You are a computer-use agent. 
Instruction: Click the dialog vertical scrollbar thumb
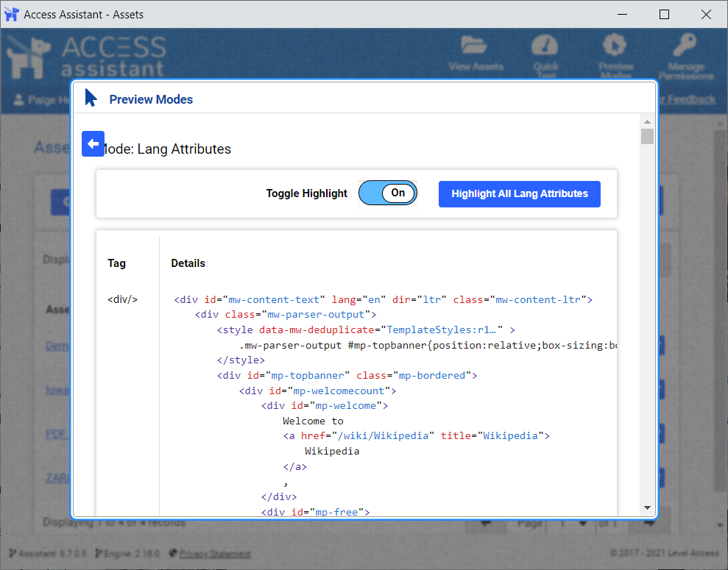[647, 137]
